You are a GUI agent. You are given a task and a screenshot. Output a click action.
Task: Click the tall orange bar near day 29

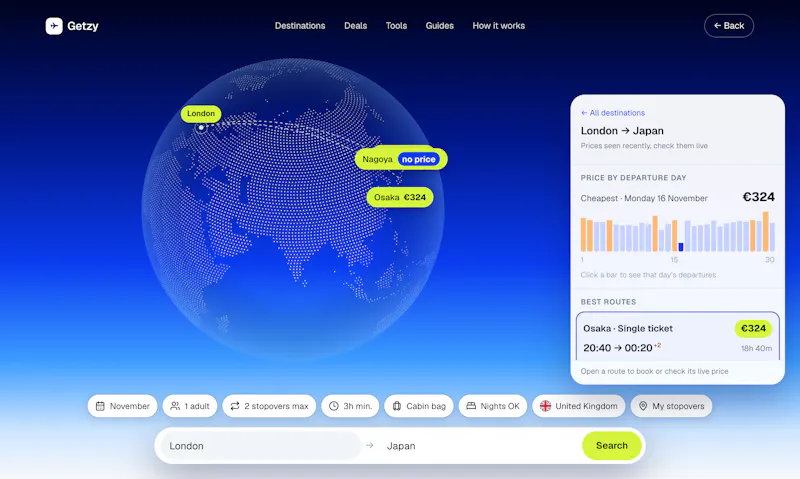765,232
